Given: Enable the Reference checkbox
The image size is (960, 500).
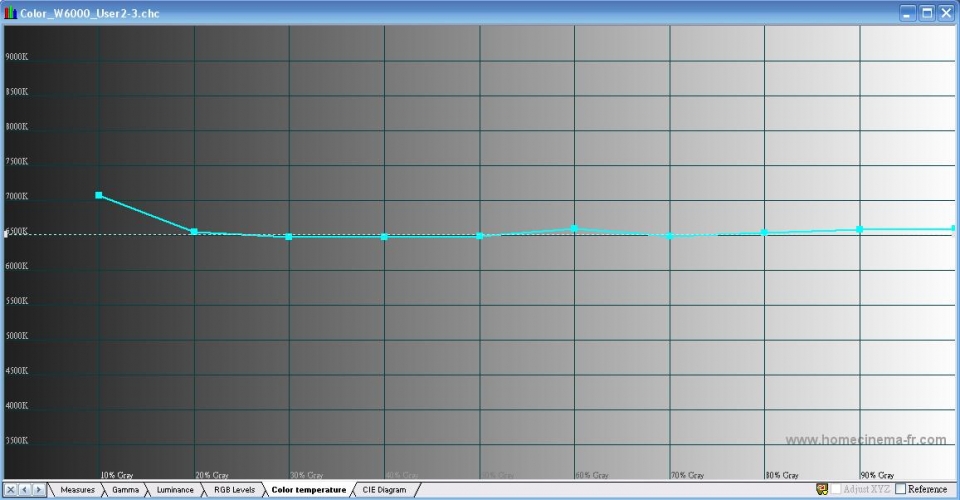Looking at the screenshot, I should pyautogui.click(x=900, y=489).
